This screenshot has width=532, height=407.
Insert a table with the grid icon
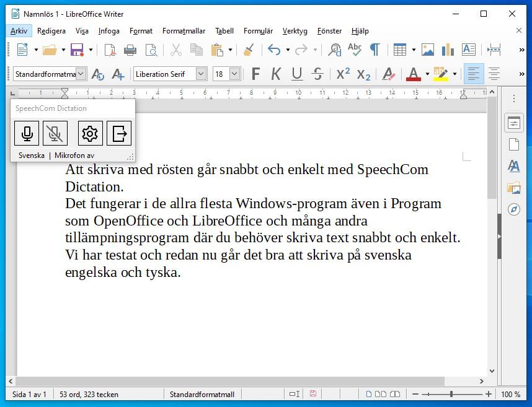pyautogui.click(x=400, y=50)
